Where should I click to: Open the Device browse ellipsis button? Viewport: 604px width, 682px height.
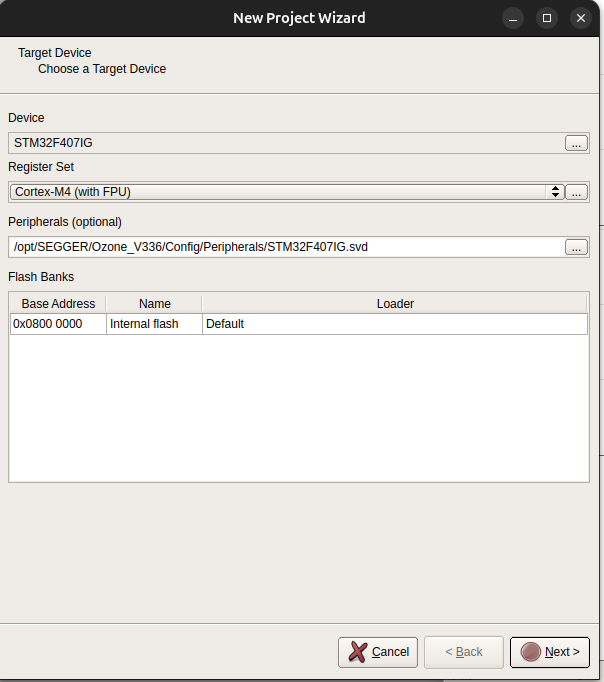click(x=576, y=143)
